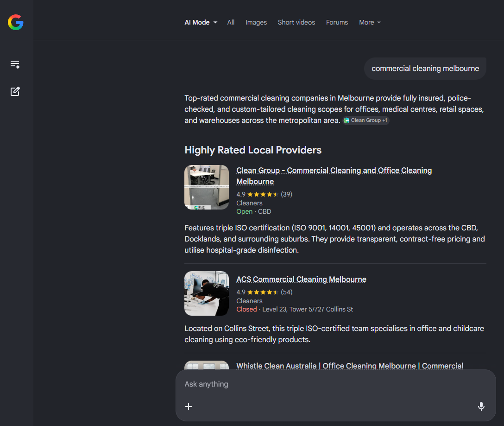
Task: Start a new search with compose icon
Action: [15, 92]
